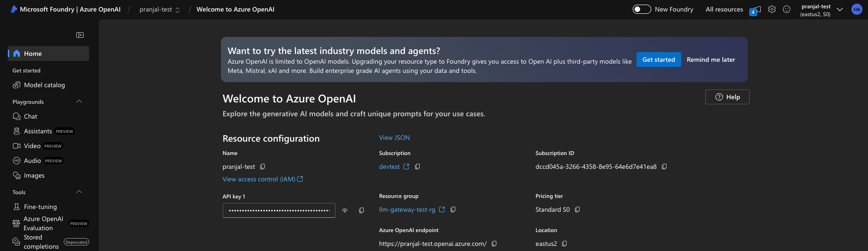Expand the account pranjal-test eastus2 dropdown chevron
Viewport: 868px width, 251px height.
coord(840,9)
